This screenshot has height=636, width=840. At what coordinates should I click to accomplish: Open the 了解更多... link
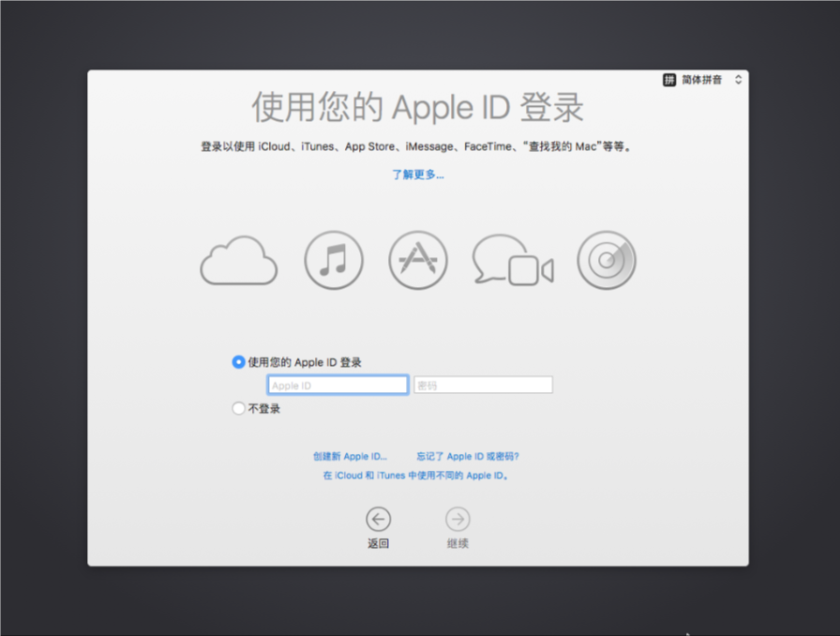pos(418,174)
